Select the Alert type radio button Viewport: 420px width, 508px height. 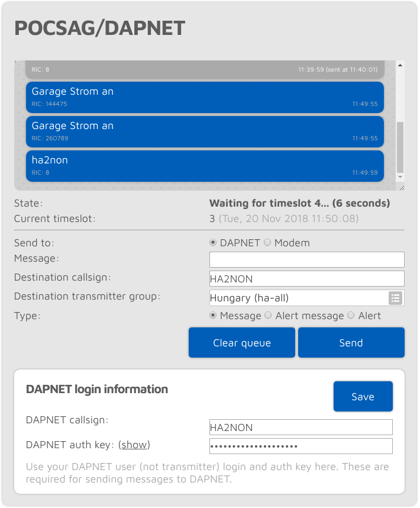[x=351, y=316]
